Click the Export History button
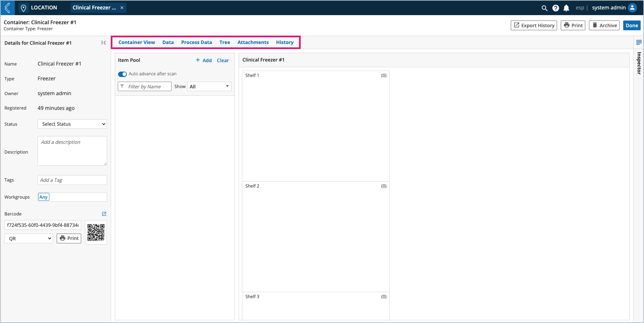 click(x=534, y=26)
